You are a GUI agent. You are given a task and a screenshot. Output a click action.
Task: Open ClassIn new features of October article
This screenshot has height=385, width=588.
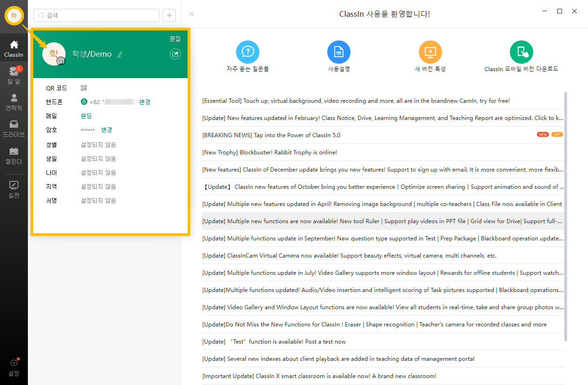coord(383,186)
